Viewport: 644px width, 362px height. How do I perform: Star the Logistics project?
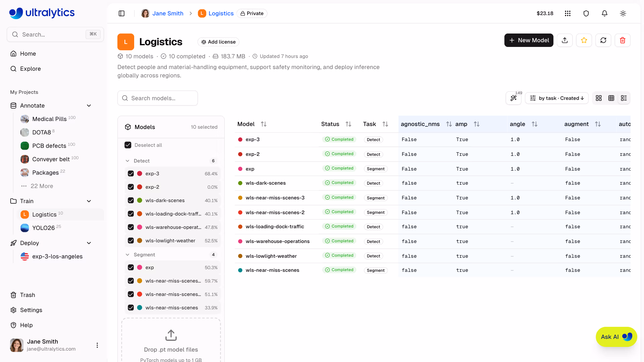coord(584,40)
